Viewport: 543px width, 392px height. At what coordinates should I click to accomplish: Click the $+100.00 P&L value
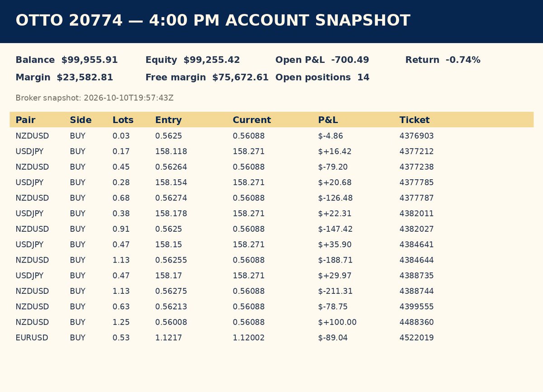(337, 322)
